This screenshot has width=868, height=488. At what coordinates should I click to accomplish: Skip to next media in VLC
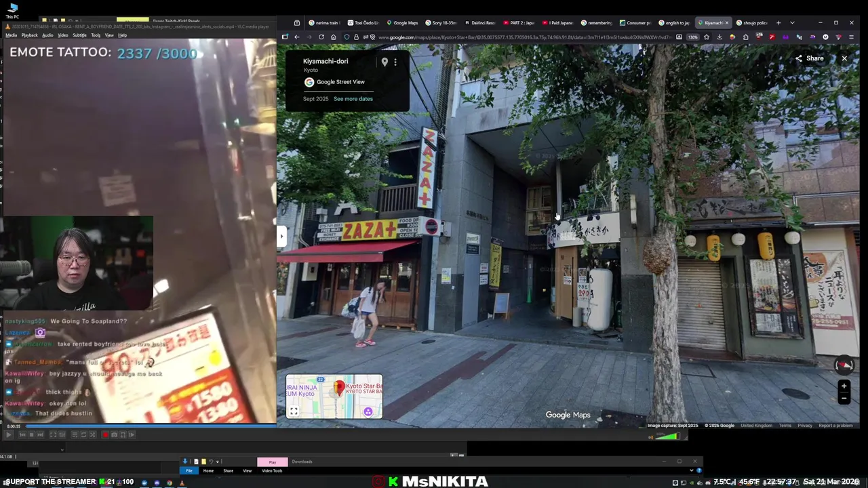pyautogui.click(x=41, y=434)
